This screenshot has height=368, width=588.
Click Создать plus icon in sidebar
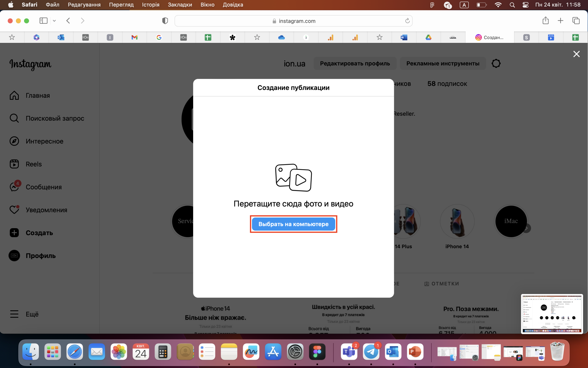tap(14, 233)
